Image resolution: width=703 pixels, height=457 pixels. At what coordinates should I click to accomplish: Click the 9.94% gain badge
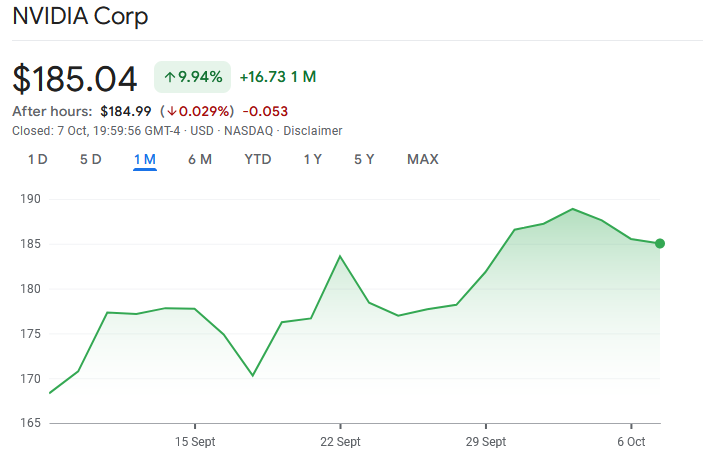pos(193,77)
